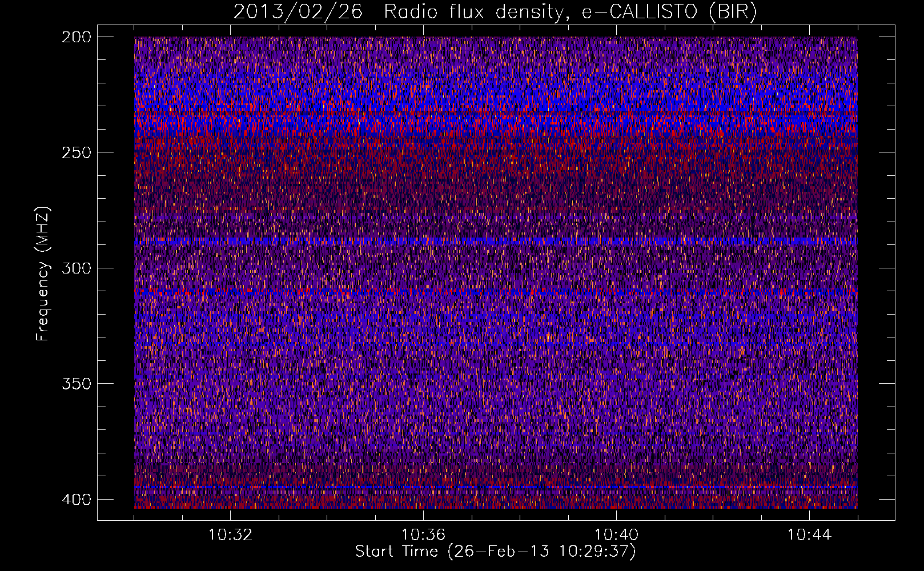The image size is (924, 571).
Task: Click the plot title '2013/02/26 Radio flux density, e-CALLISTO (BIR)'
Action: click(x=495, y=12)
